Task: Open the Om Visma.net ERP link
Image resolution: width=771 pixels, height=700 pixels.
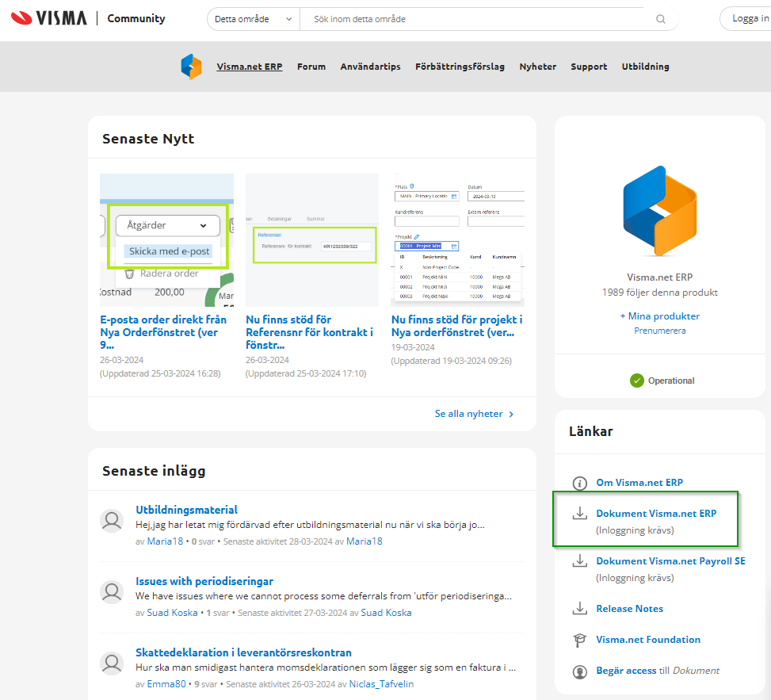Action: click(639, 483)
